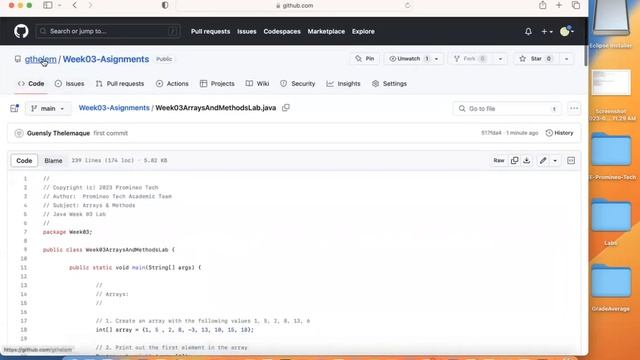Select the GradeAverage folder on desktop

(x=611, y=288)
